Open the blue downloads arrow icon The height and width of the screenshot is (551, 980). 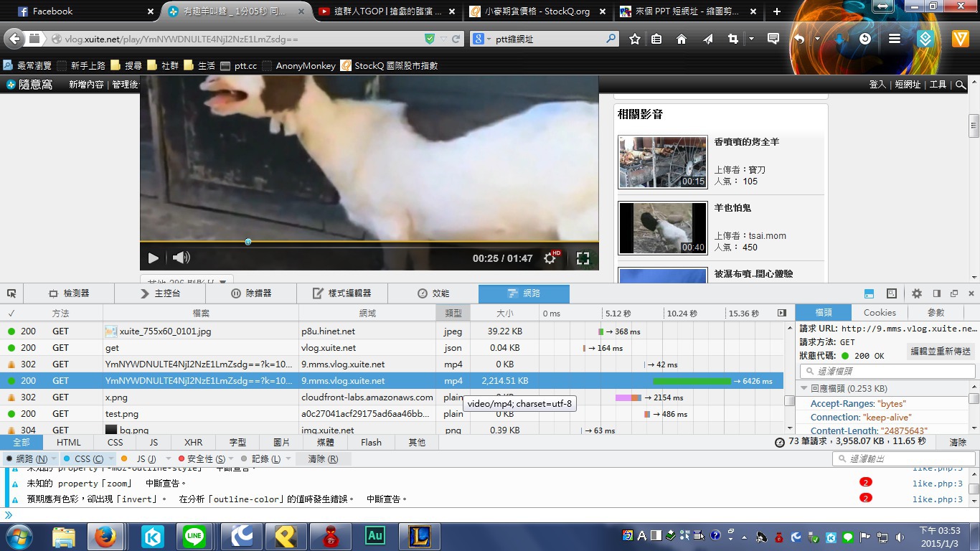839,39
